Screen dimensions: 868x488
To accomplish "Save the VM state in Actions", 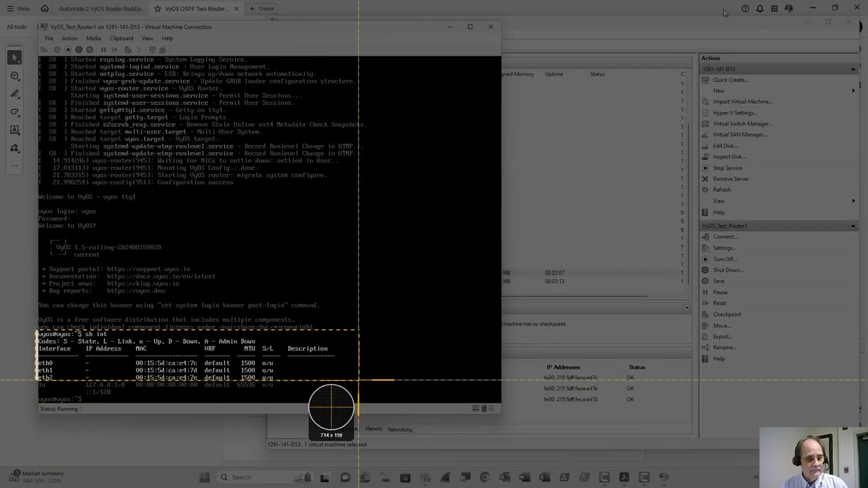I will [718, 281].
